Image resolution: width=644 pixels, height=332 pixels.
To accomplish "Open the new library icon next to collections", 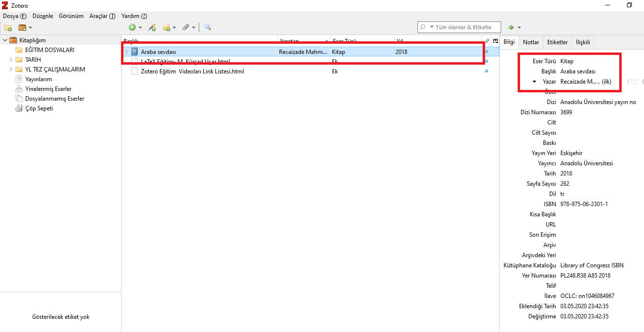I will [x=22, y=28].
